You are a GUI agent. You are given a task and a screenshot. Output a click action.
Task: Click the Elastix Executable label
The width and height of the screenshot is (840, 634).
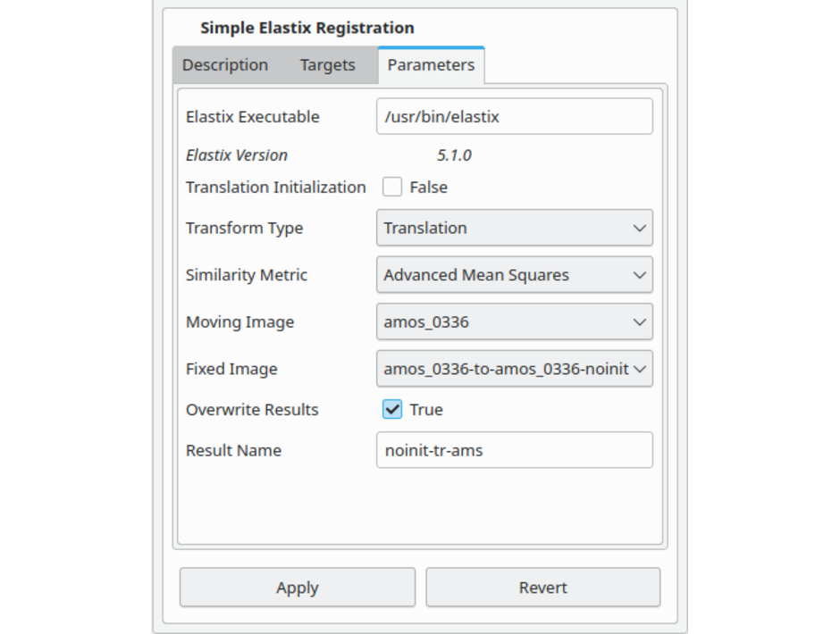[x=252, y=117]
